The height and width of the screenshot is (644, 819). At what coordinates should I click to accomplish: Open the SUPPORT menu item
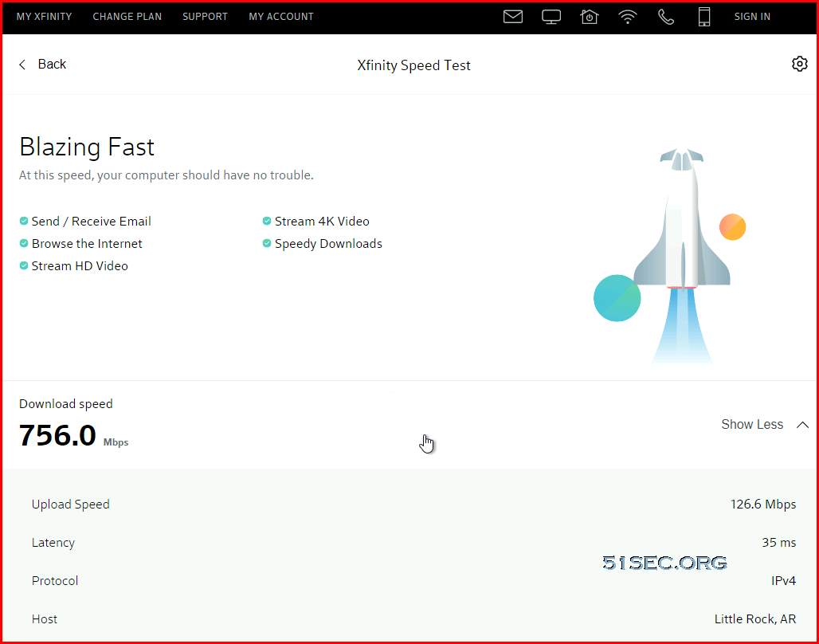pyautogui.click(x=205, y=17)
